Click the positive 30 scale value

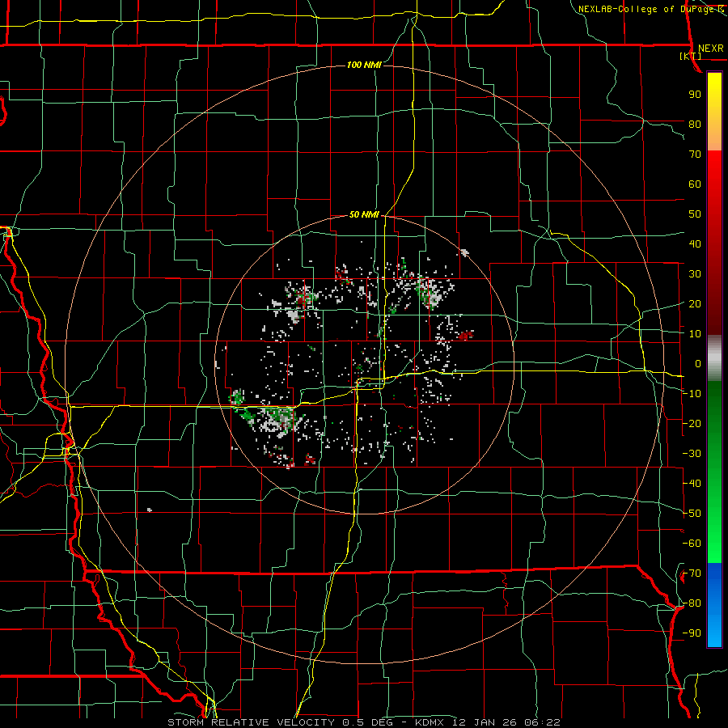695,274
